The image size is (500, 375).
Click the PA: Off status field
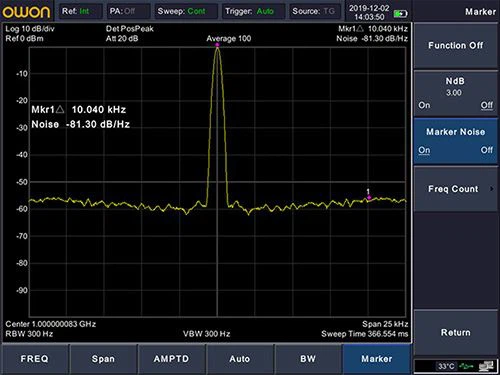128,11
